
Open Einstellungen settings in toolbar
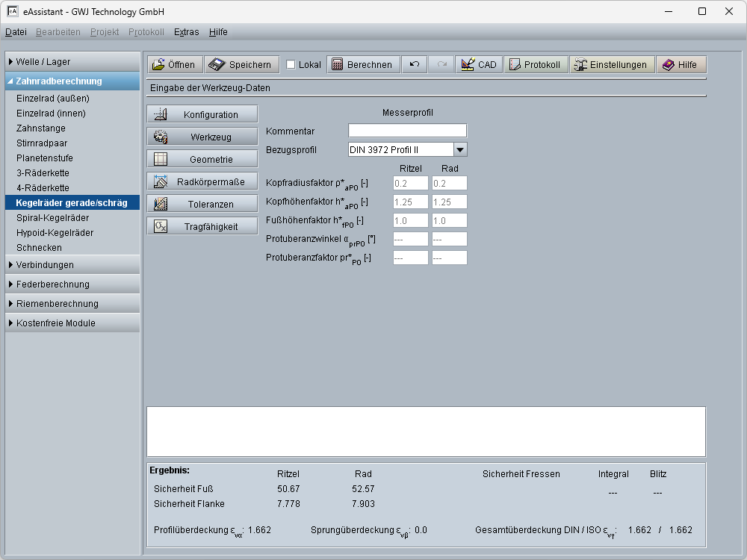tap(613, 65)
